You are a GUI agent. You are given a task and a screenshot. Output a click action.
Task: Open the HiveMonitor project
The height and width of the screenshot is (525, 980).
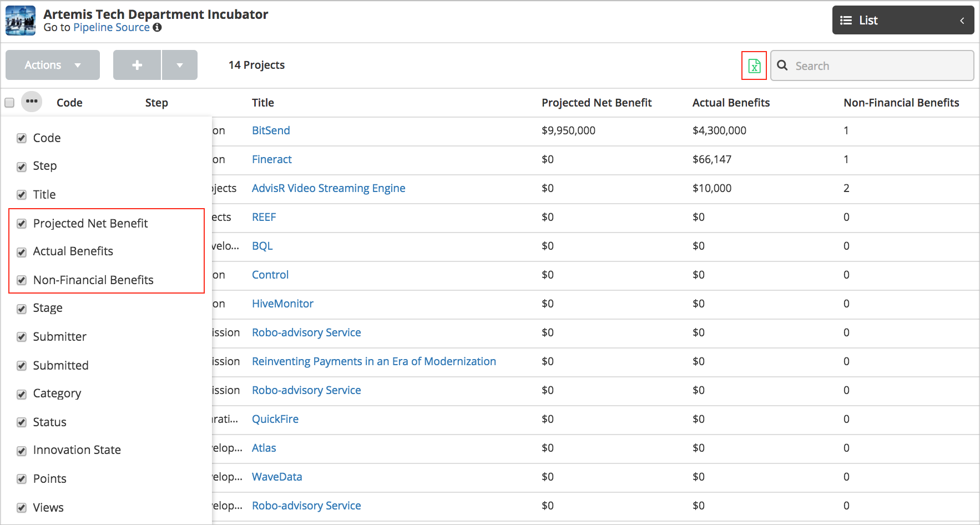tap(282, 304)
